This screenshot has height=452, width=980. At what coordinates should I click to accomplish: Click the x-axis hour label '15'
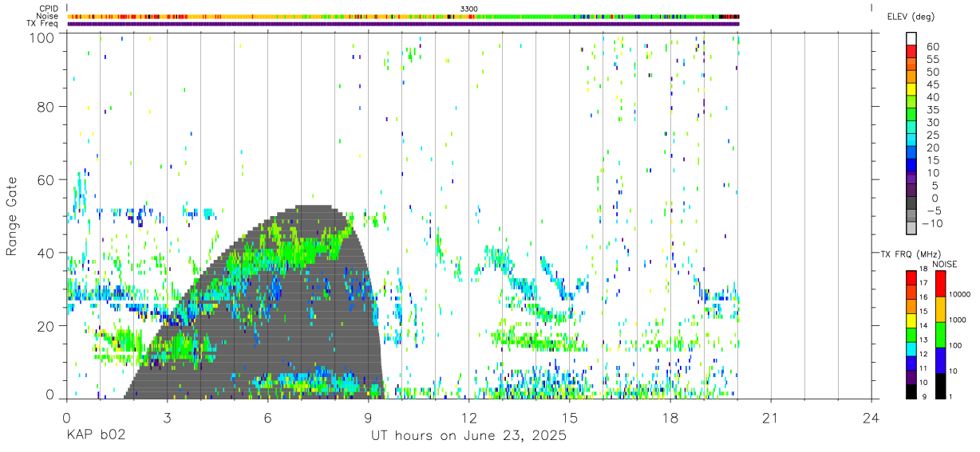[x=570, y=417]
